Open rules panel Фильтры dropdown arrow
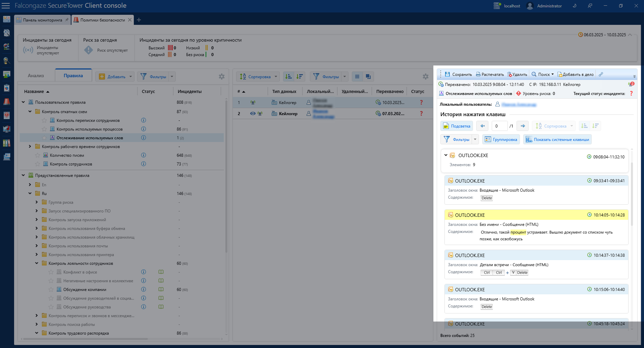This screenshot has width=644, height=348. pyautogui.click(x=172, y=77)
